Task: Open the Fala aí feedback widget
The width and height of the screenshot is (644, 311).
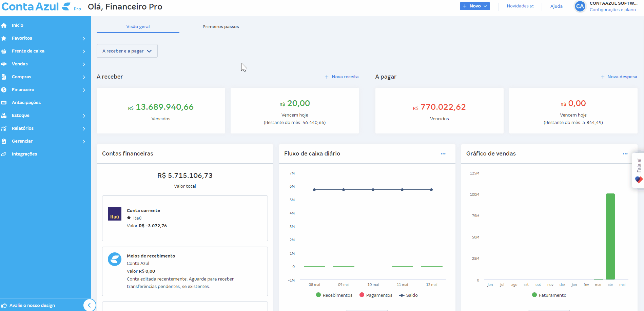Action: (x=638, y=170)
